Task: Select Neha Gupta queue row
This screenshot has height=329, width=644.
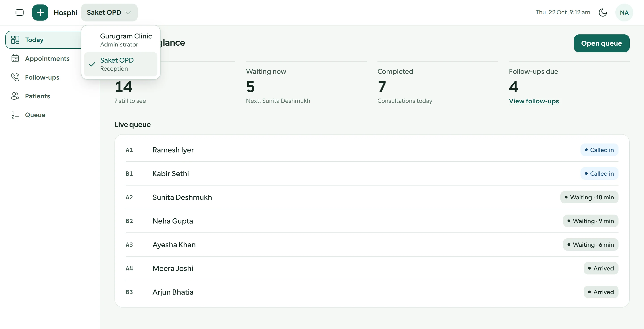Action: pos(372,221)
